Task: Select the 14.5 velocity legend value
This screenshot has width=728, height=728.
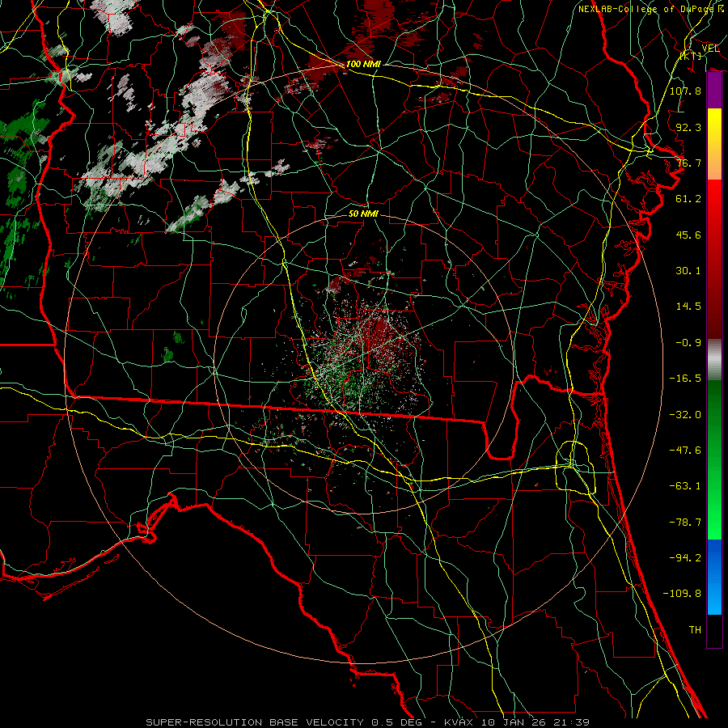Action: [688, 307]
